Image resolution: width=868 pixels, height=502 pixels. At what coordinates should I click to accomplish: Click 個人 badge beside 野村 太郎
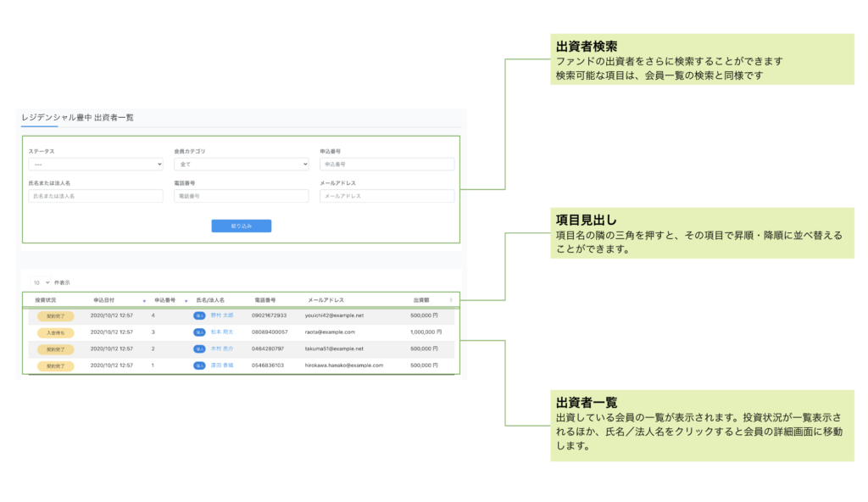[x=199, y=315]
